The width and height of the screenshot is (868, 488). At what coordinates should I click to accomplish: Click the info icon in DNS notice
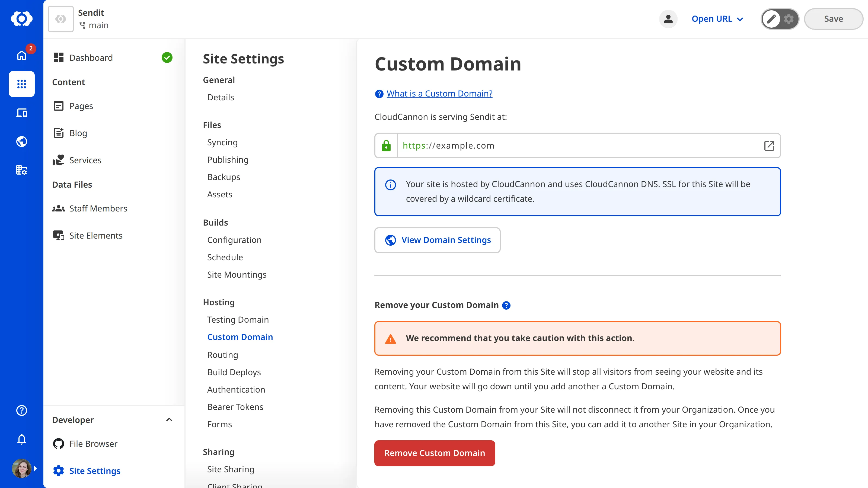pyautogui.click(x=391, y=185)
